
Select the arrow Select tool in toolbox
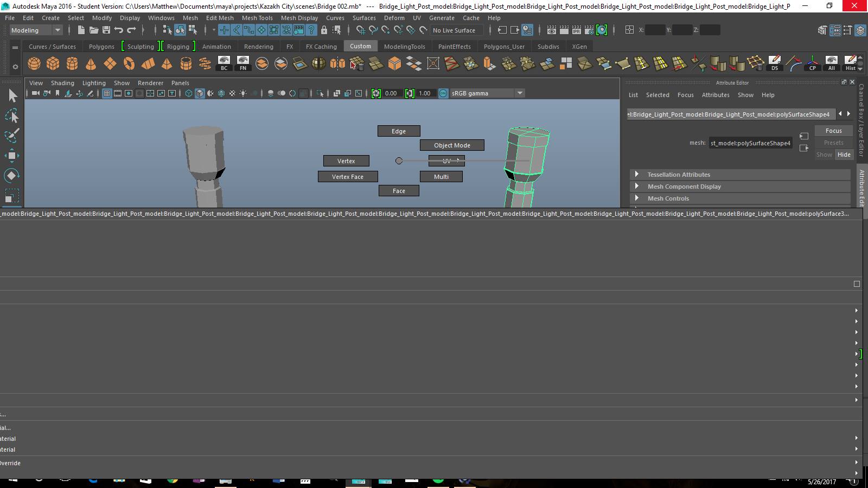click(x=12, y=96)
